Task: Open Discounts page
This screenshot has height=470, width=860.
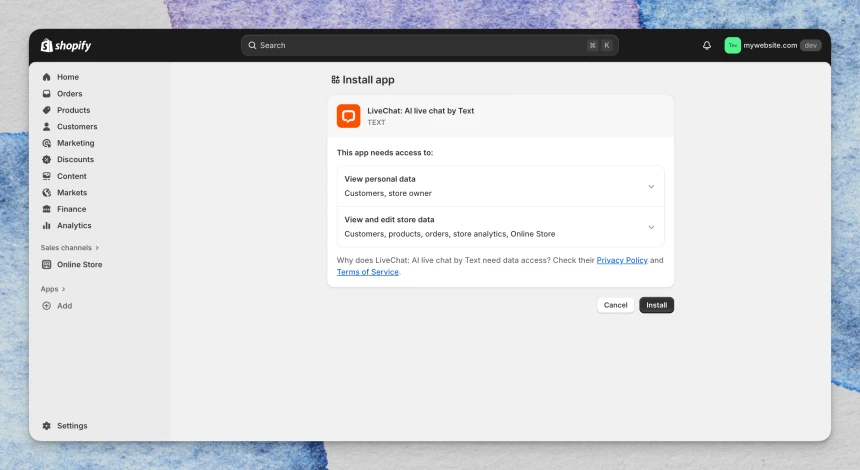Action: [76, 160]
